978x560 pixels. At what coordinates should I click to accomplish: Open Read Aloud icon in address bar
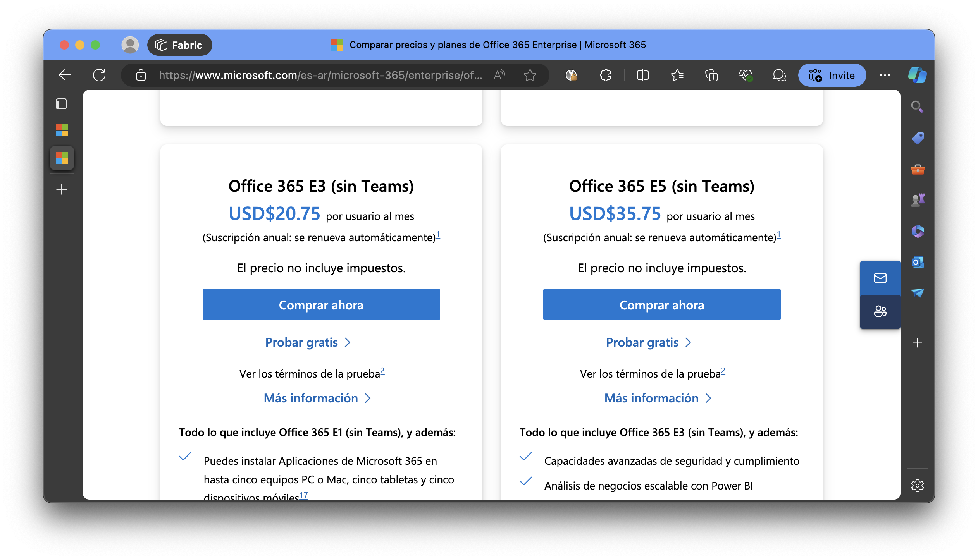499,75
